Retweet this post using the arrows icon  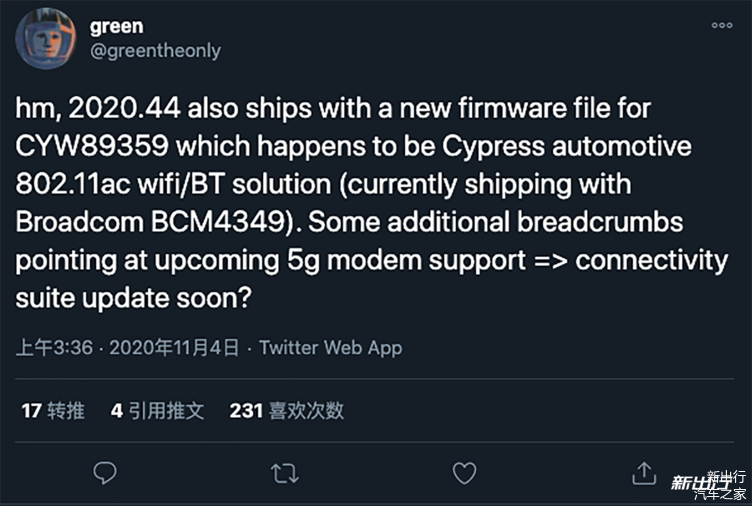[285, 472]
